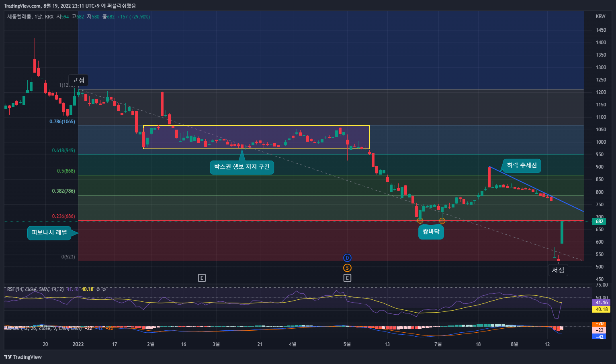Click the blue D dividend marker
The image size is (616, 364).
click(347, 258)
